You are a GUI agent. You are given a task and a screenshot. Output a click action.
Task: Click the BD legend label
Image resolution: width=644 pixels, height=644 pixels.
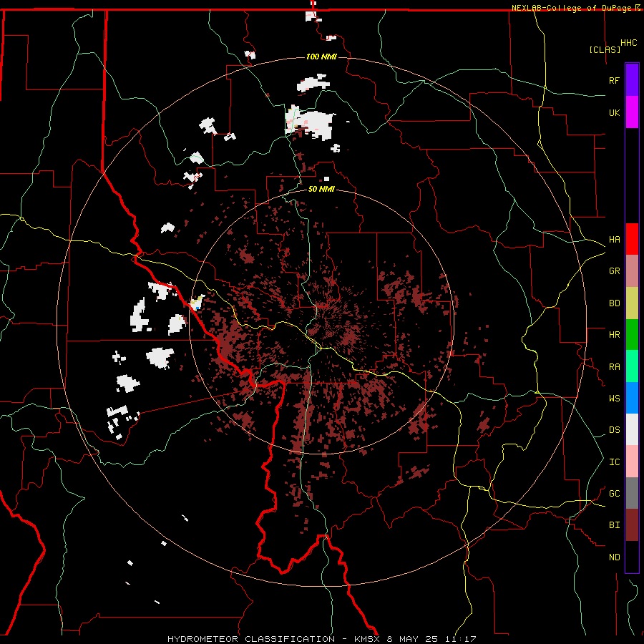[x=614, y=303]
